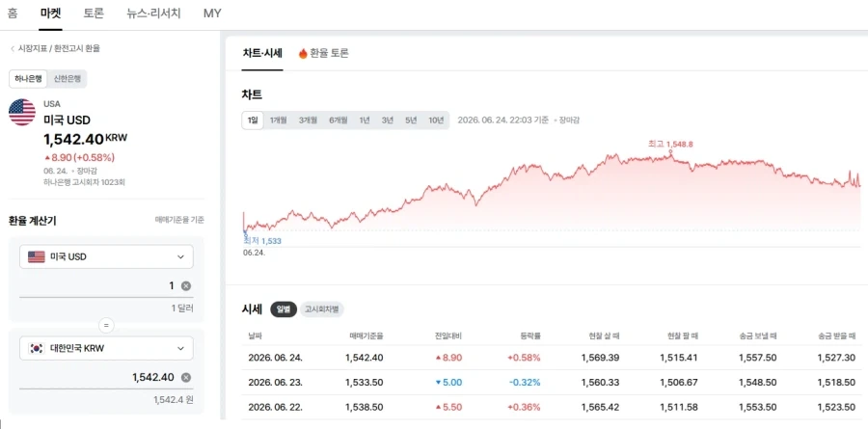
Task: Click the 1,538.50 매매기준율 value
Action: [364, 407]
